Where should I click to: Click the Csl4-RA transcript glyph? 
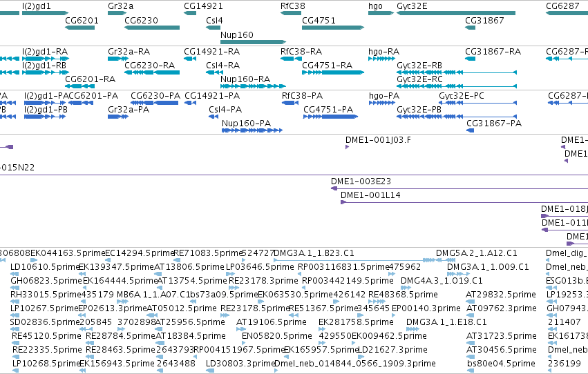214,72
